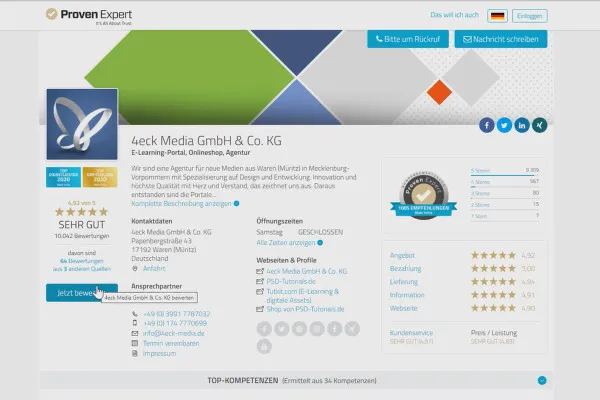Select the 1 Stern rating row
The image size is (600, 400).
pyautogui.click(x=505, y=216)
